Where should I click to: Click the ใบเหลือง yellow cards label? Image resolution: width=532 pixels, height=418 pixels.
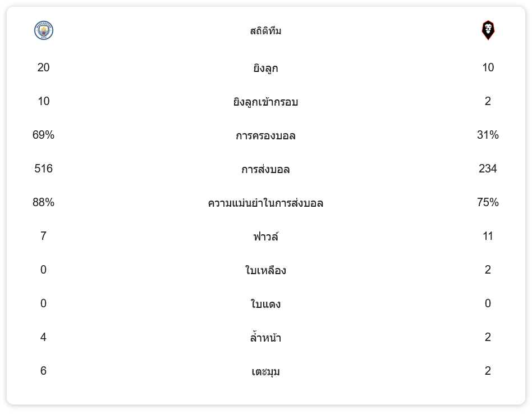pos(265,270)
